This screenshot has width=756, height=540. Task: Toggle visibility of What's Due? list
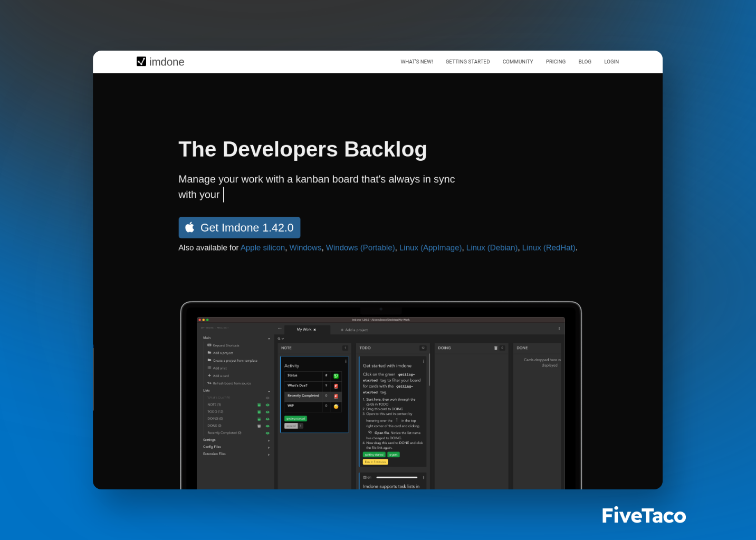point(267,398)
